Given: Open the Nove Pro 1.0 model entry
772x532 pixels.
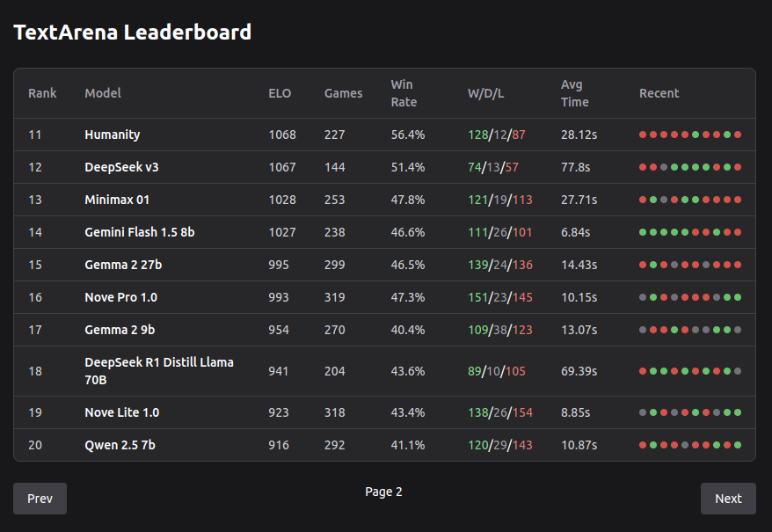Looking at the screenshot, I should click(x=120, y=297).
